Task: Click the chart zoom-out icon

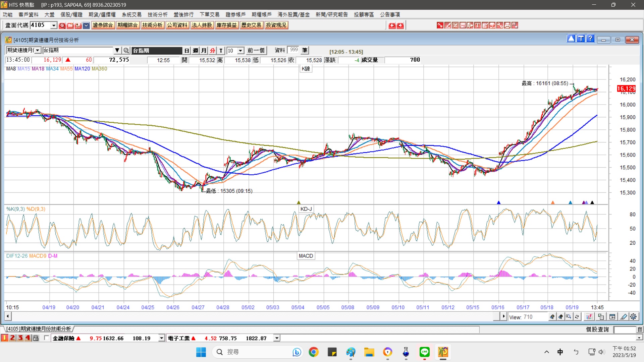Action: click(x=560, y=316)
